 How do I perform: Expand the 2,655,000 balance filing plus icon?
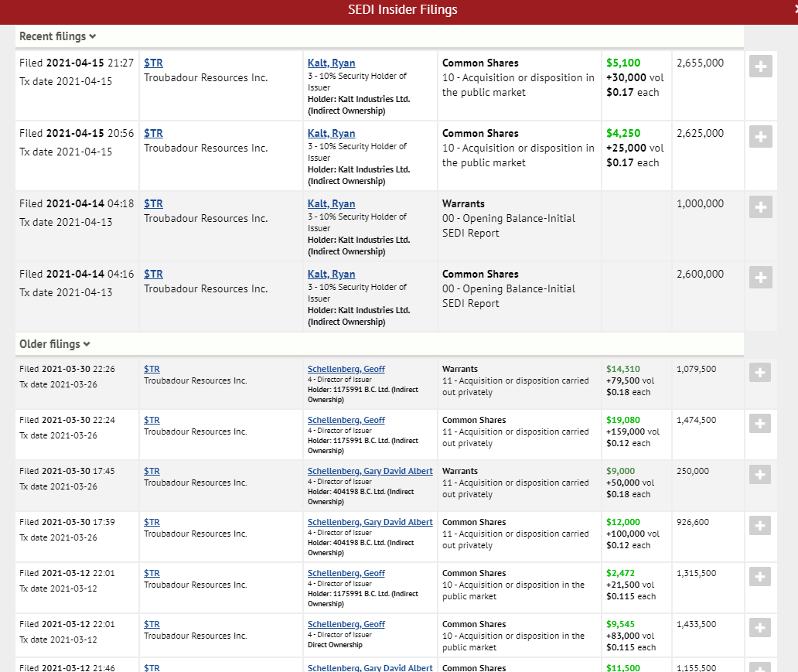click(x=760, y=67)
